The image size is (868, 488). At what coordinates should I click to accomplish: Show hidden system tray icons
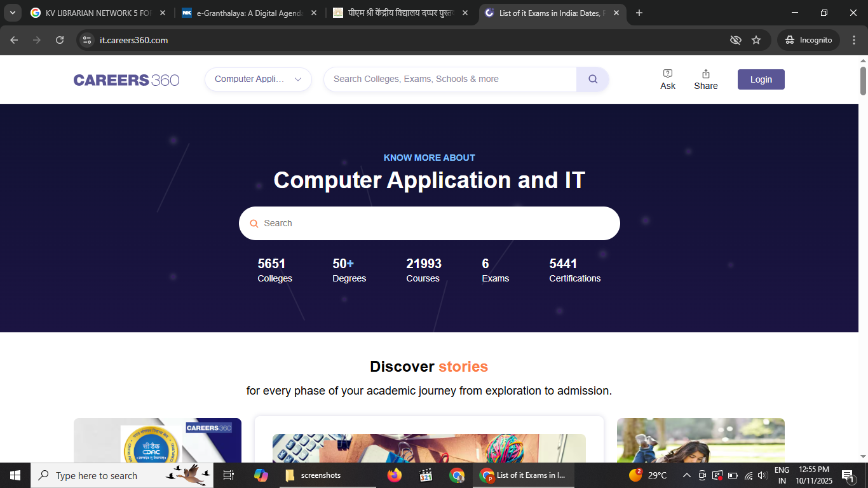[x=686, y=475]
